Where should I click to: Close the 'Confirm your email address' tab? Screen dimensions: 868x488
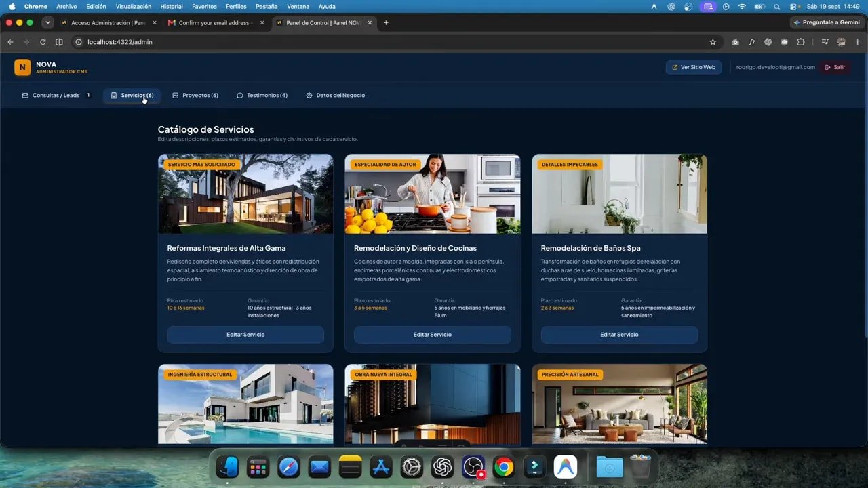pos(262,22)
